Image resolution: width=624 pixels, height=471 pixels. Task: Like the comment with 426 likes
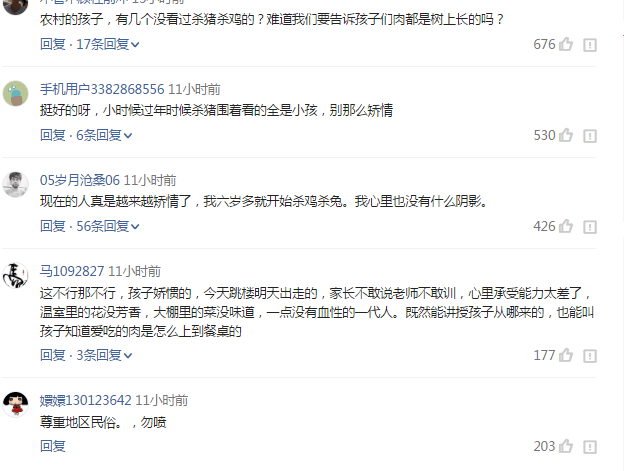click(x=566, y=226)
